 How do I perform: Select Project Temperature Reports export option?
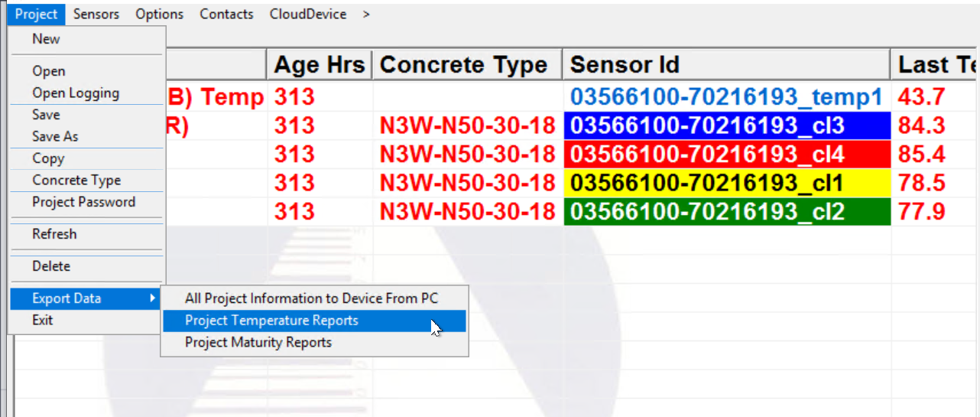pos(271,321)
